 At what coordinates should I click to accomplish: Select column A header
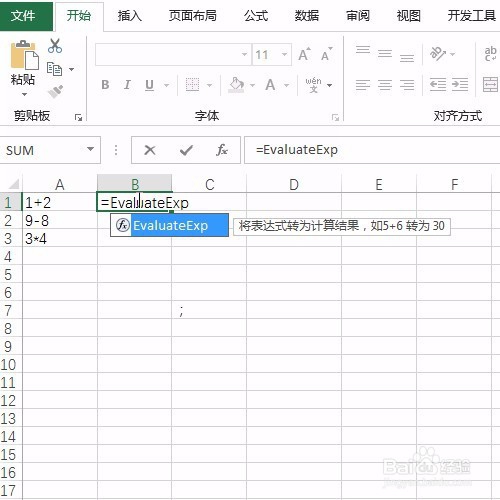60,184
